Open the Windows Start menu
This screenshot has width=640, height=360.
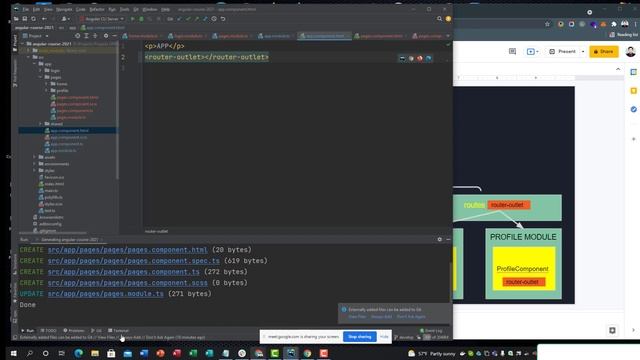point(13,353)
